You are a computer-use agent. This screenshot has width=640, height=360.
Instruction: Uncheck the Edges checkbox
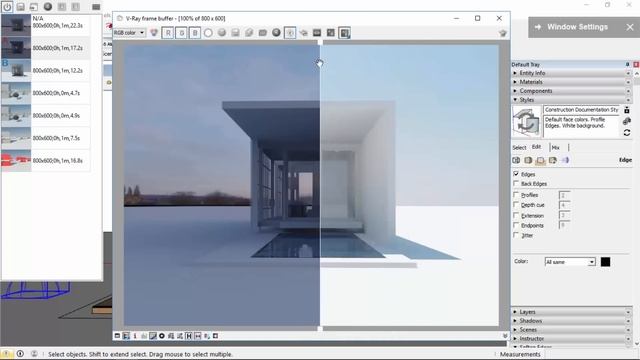coord(516,174)
